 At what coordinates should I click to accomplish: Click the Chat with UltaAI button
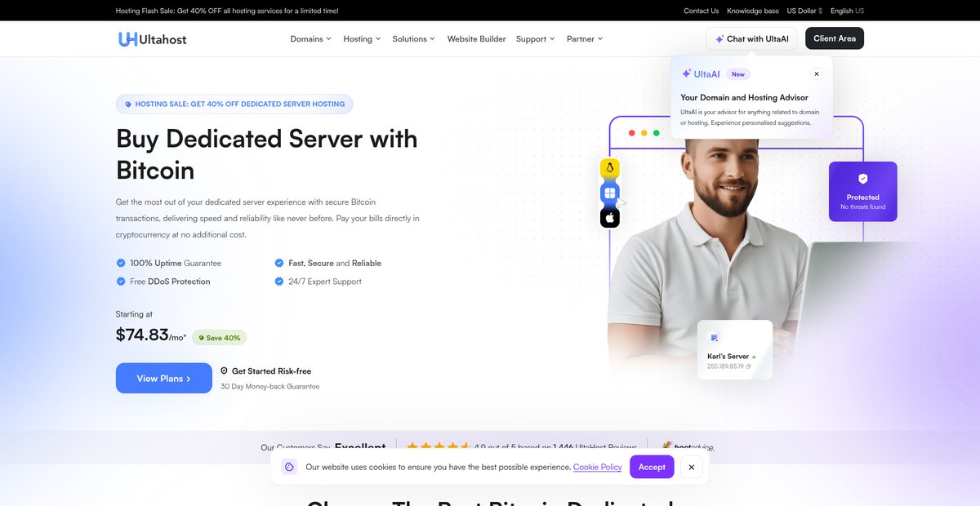(x=751, y=38)
